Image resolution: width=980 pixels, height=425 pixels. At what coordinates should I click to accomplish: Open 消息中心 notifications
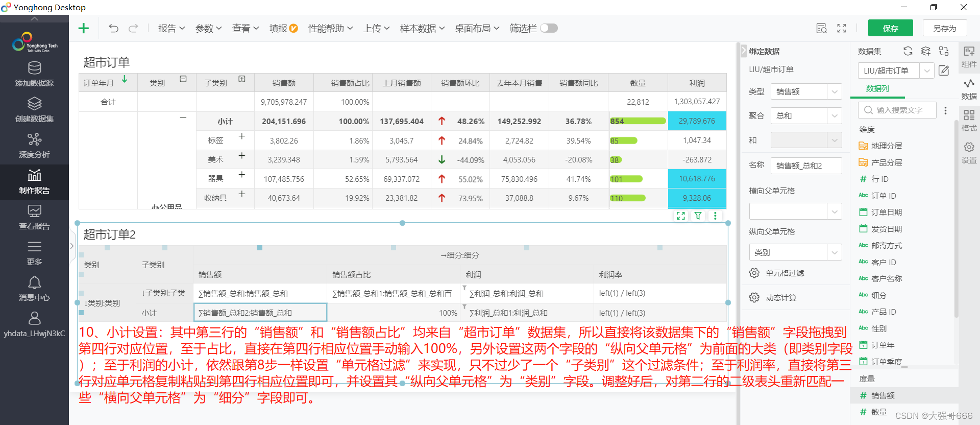[34, 289]
